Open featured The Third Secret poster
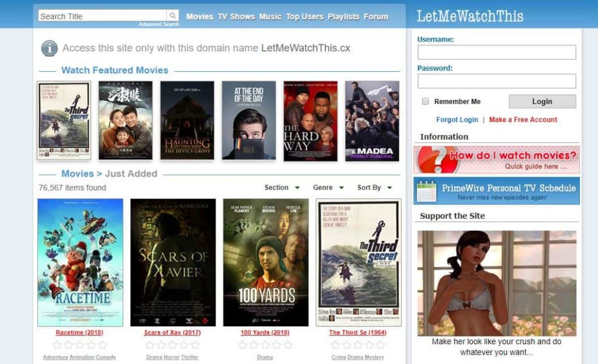 (x=64, y=120)
